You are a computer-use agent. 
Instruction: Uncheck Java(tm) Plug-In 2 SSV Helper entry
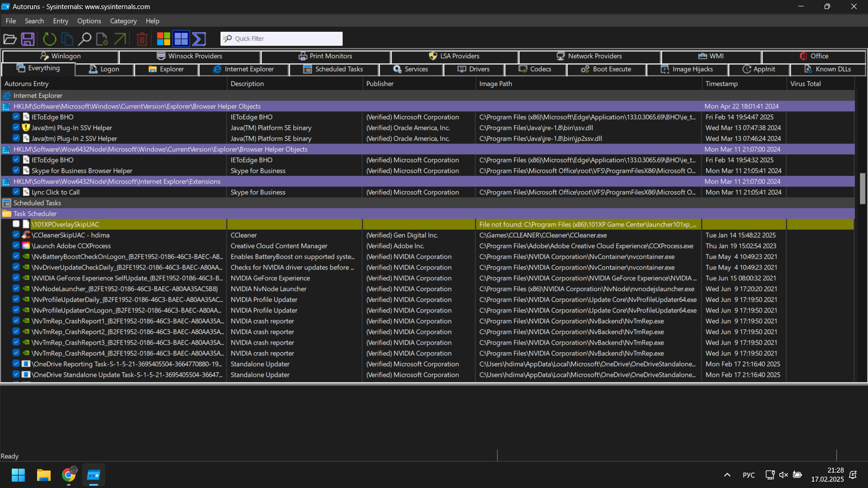pos(16,138)
